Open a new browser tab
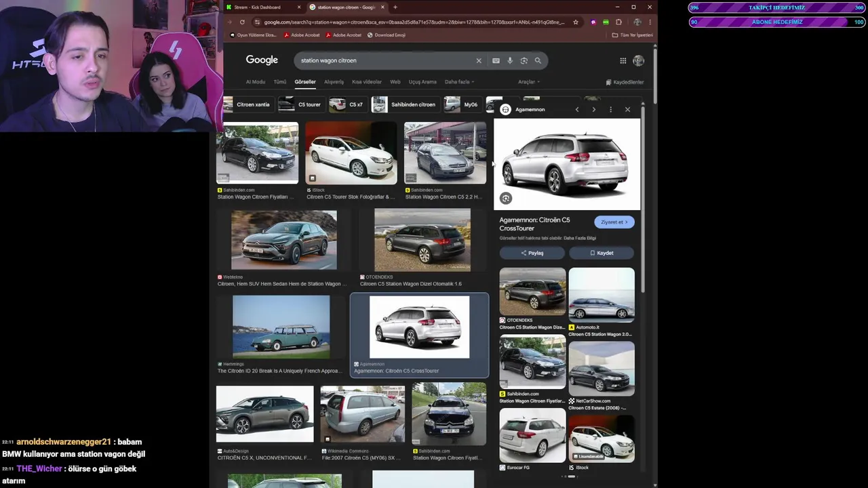 tap(395, 7)
